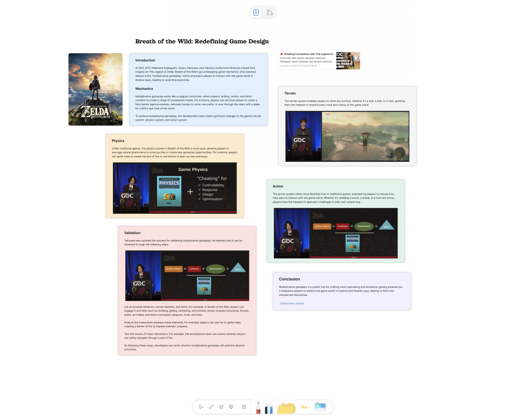The image size is (528, 420).
Task: Click the Conclusion heading
Action: (x=289, y=279)
